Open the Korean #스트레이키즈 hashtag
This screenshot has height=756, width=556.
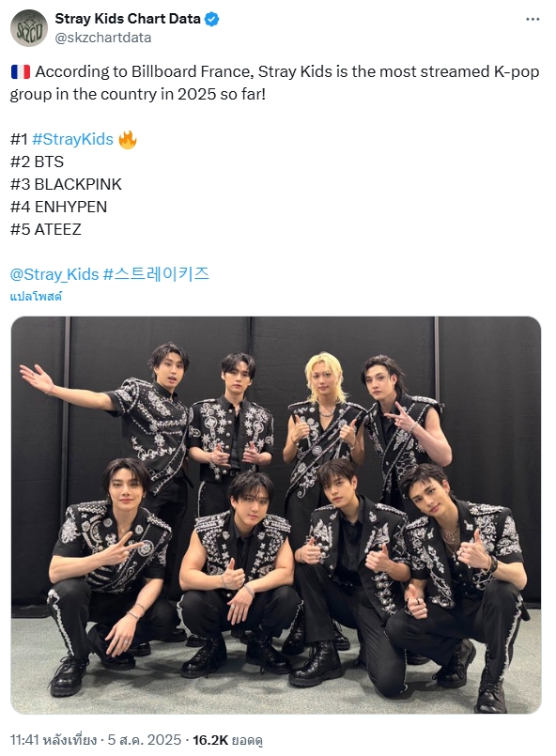click(156, 274)
